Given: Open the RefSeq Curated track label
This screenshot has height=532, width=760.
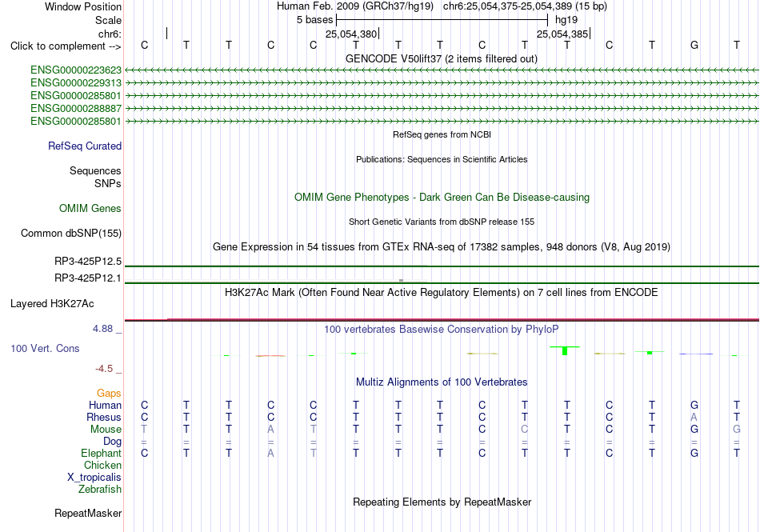Looking at the screenshot, I should (x=85, y=146).
